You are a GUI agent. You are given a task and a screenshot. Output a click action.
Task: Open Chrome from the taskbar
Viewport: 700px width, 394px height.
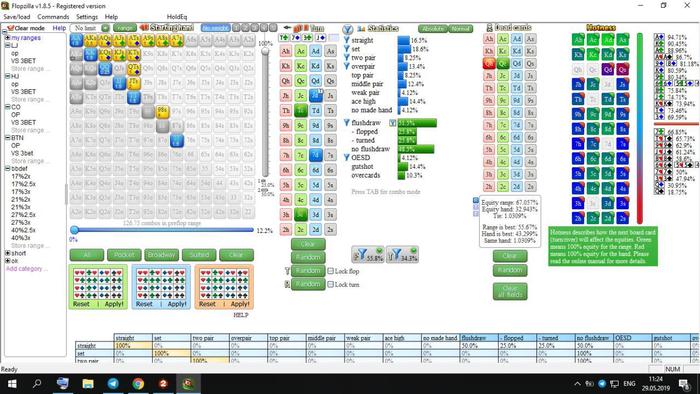click(138, 383)
